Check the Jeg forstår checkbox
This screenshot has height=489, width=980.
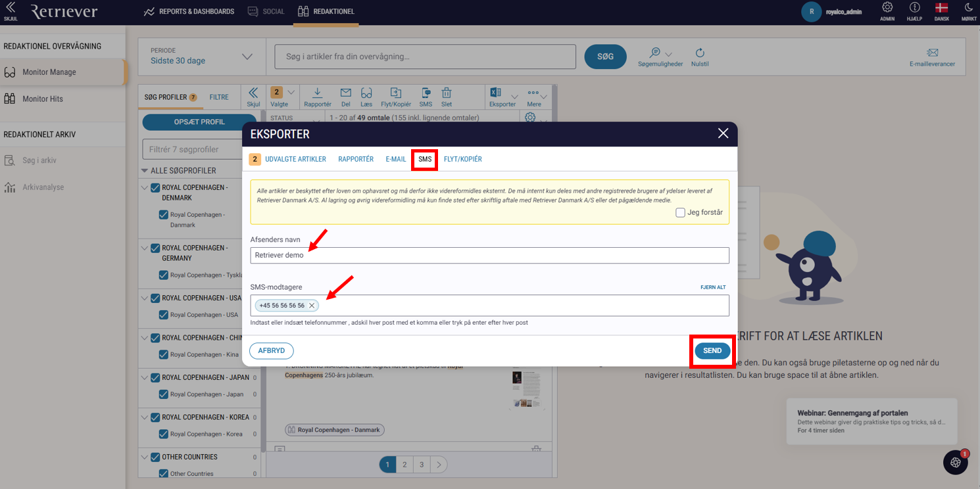[x=680, y=212]
